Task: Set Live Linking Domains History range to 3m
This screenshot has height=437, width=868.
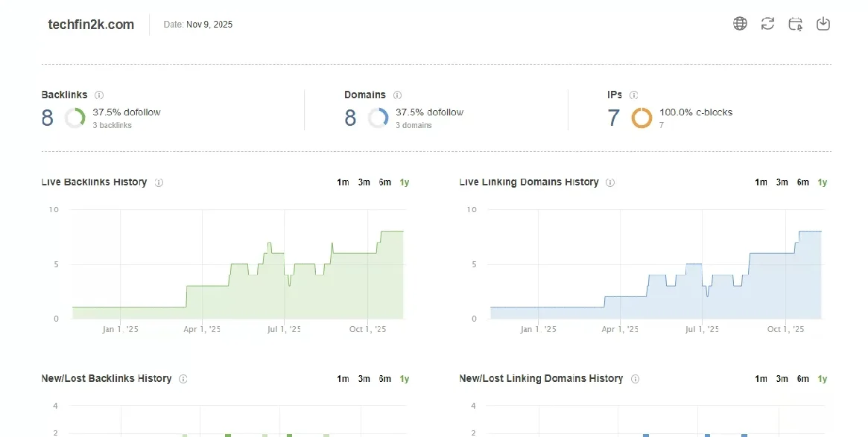Action: coord(782,182)
